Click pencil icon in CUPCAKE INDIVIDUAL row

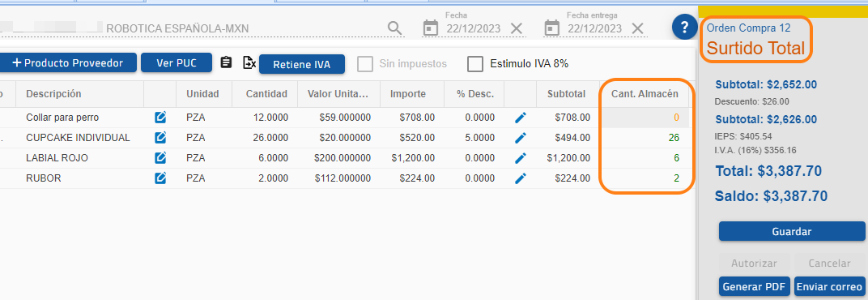(x=521, y=138)
